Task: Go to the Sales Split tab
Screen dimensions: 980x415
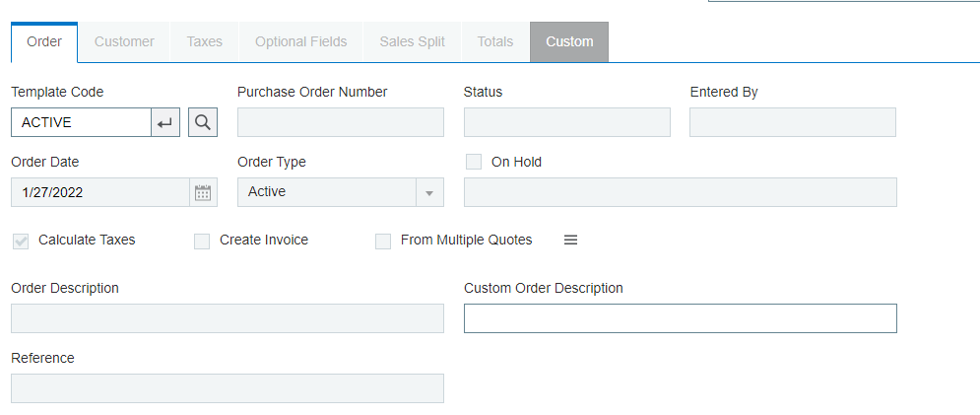Action: [413, 42]
